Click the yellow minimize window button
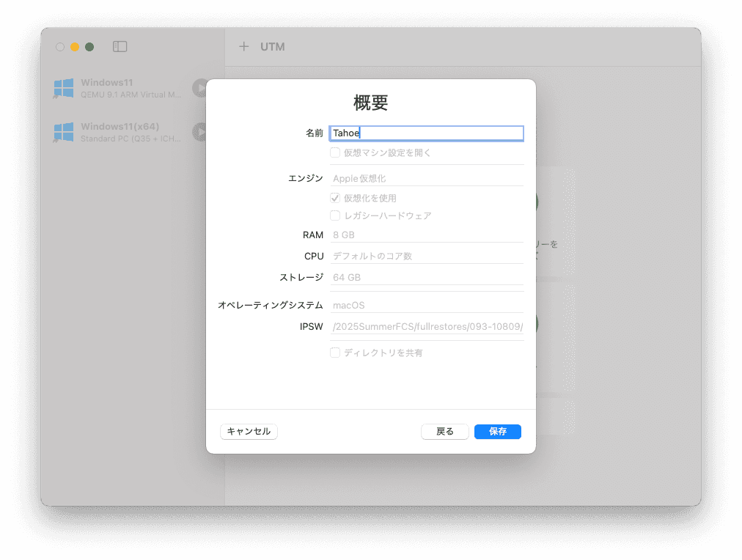 [75, 47]
